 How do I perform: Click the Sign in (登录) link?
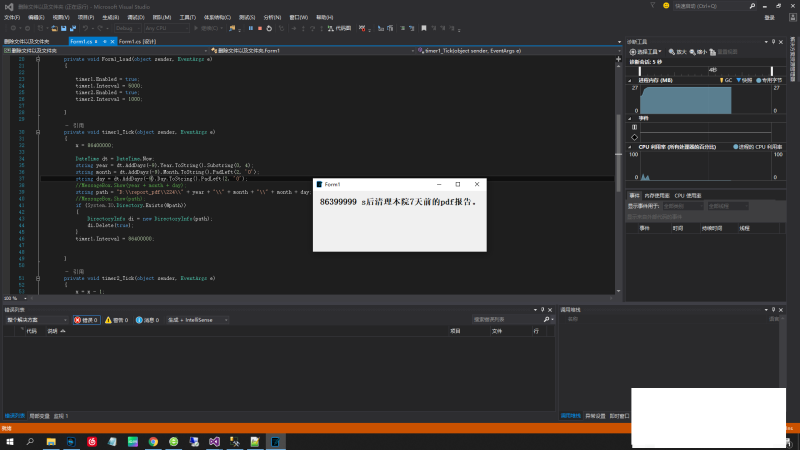(769, 17)
